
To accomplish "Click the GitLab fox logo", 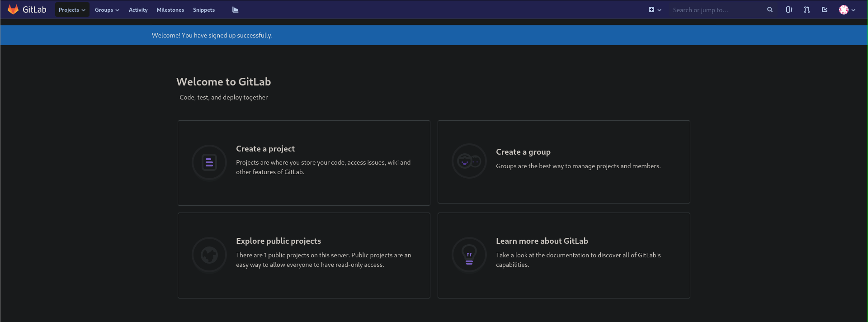I will click(13, 9).
